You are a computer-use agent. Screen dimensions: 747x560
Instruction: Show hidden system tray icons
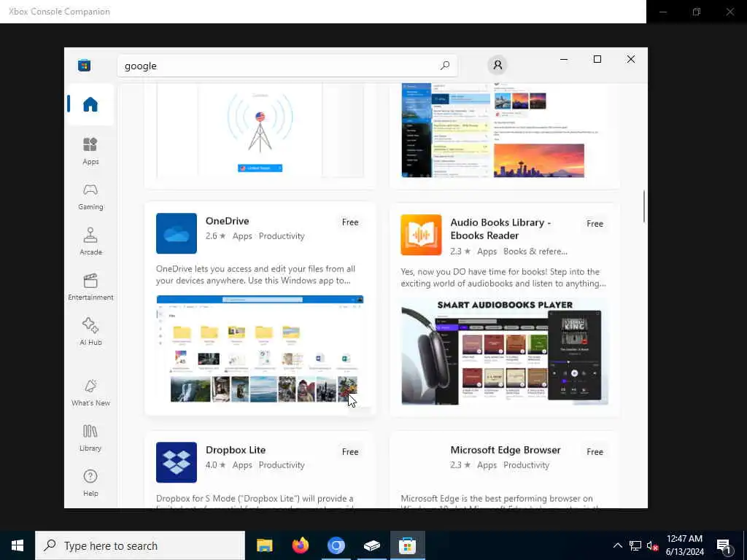pyautogui.click(x=617, y=545)
